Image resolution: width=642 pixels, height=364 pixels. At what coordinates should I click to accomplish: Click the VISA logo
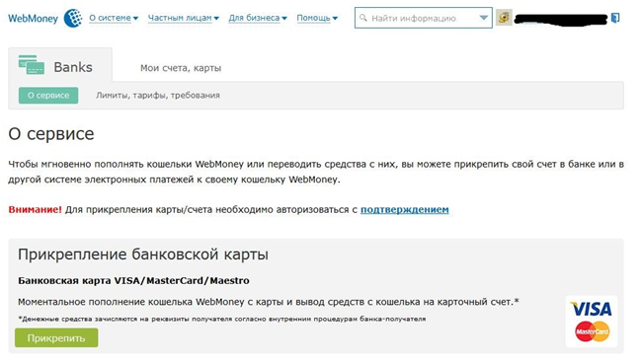pos(592,309)
